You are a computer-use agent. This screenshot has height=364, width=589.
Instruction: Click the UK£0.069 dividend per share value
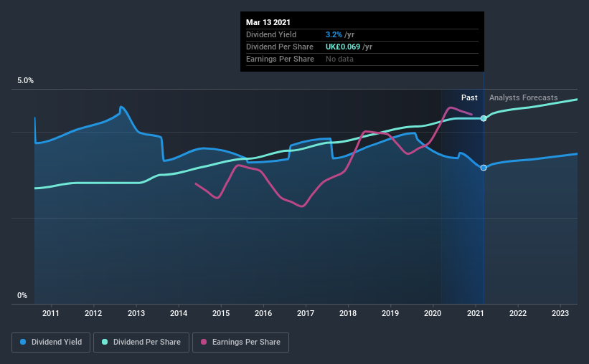(x=343, y=47)
